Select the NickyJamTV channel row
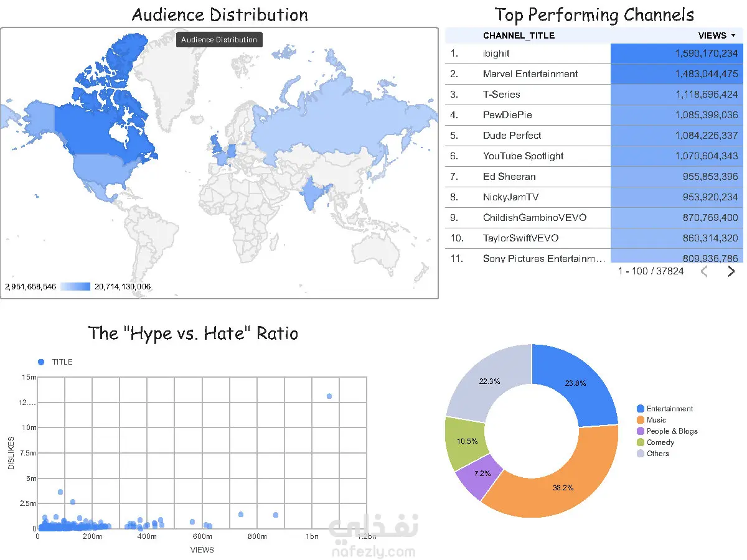747x560 pixels. point(594,197)
